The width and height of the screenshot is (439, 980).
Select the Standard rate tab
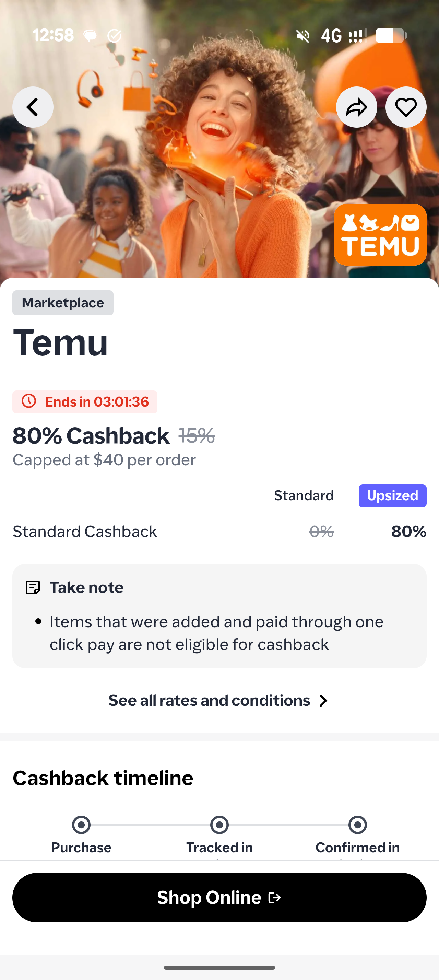[304, 495]
